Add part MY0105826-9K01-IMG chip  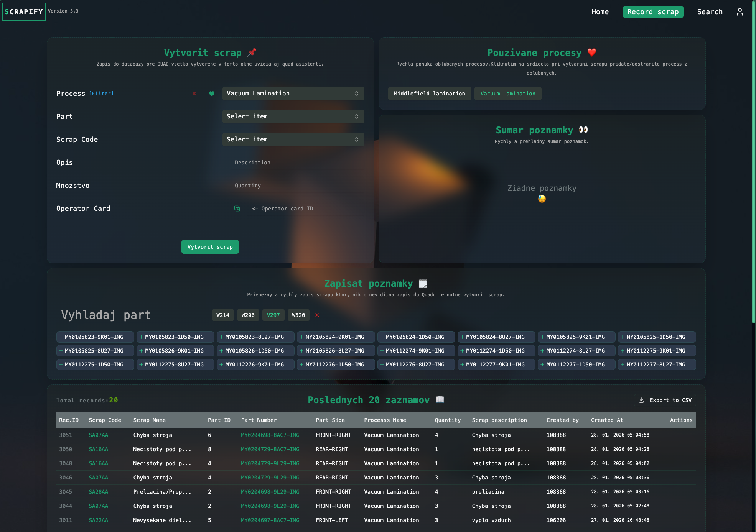pos(175,351)
